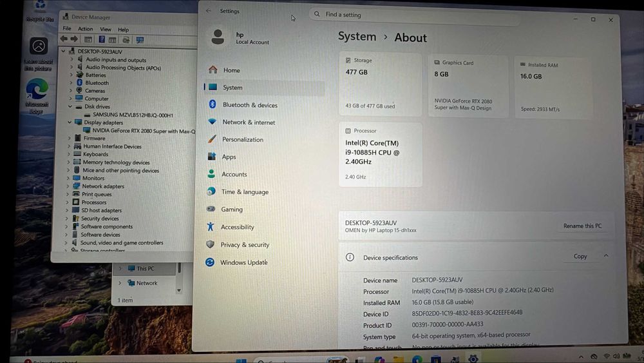Click the Time & language icon
This screenshot has width=644, height=363.
click(211, 191)
